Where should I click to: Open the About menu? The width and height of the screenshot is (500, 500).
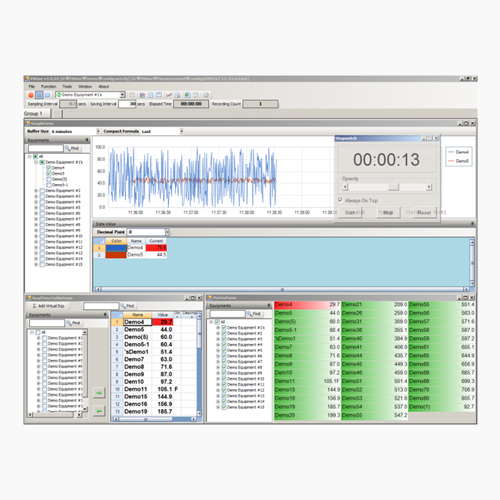click(x=104, y=86)
